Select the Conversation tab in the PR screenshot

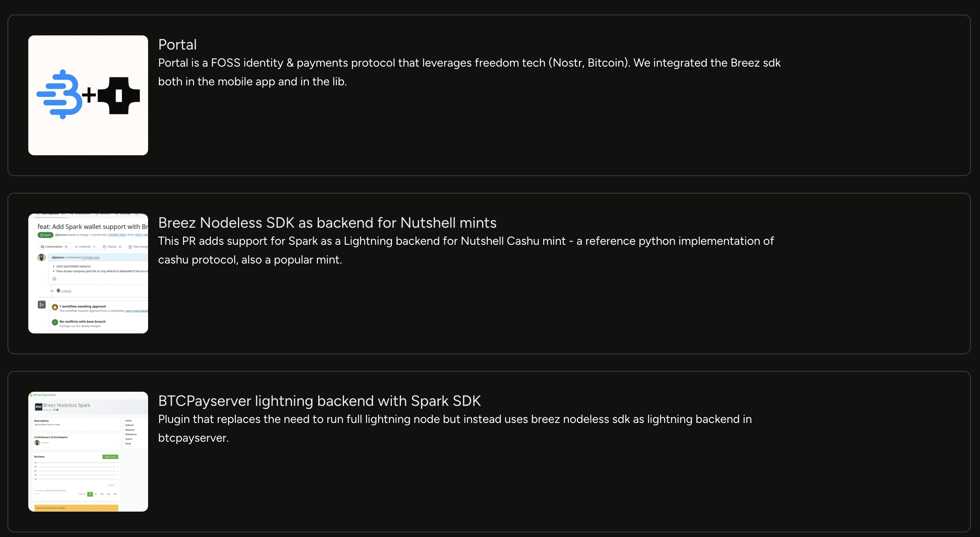pyautogui.click(x=54, y=247)
